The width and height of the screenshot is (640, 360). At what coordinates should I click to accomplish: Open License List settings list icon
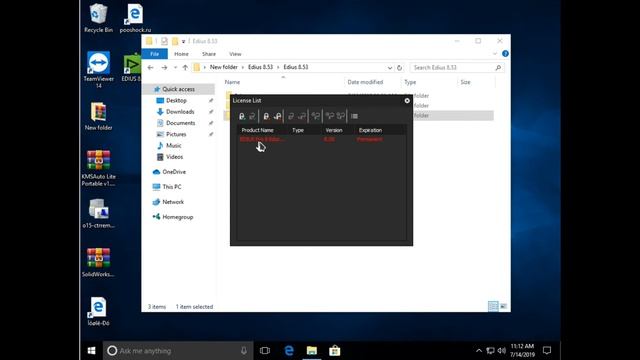(x=354, y=116)
